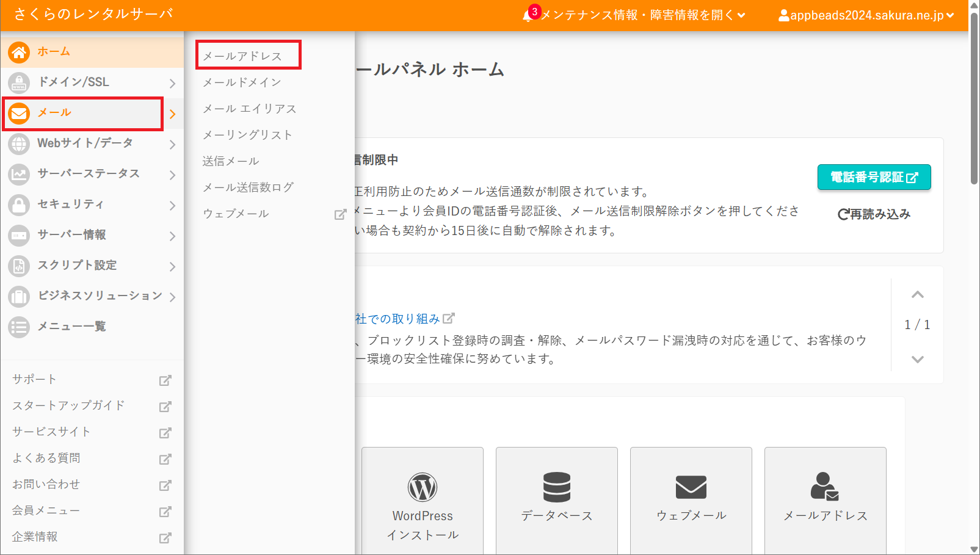Click external link icon next to サービスサイト
980x555 pixels.
165,433
